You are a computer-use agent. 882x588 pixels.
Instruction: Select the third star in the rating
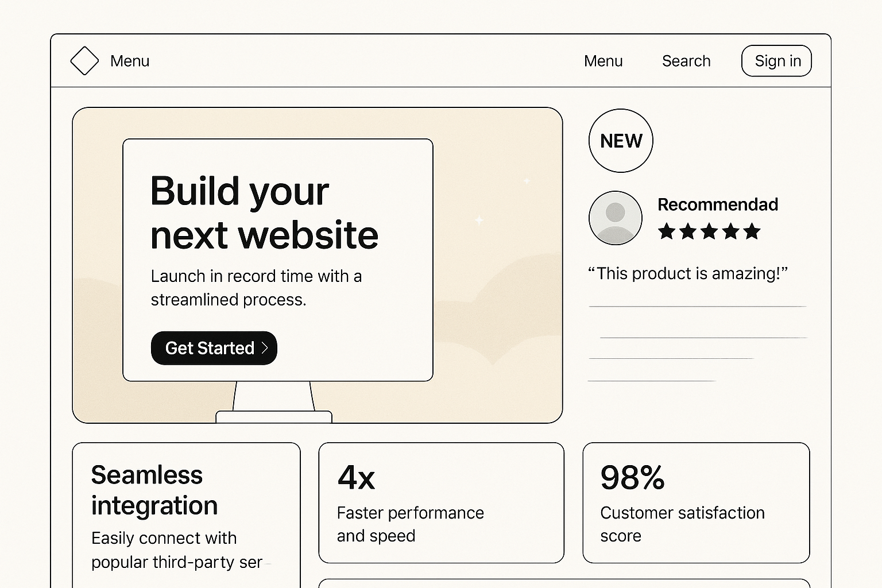709,231
